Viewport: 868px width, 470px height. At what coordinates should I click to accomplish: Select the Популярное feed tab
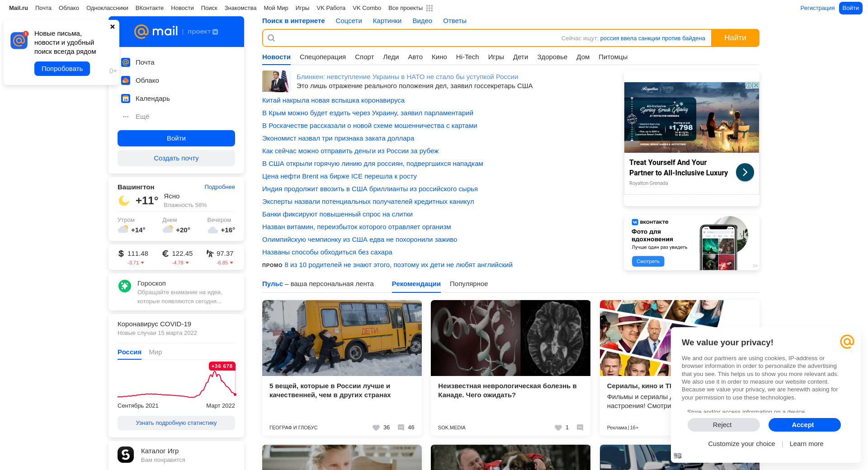468,284
